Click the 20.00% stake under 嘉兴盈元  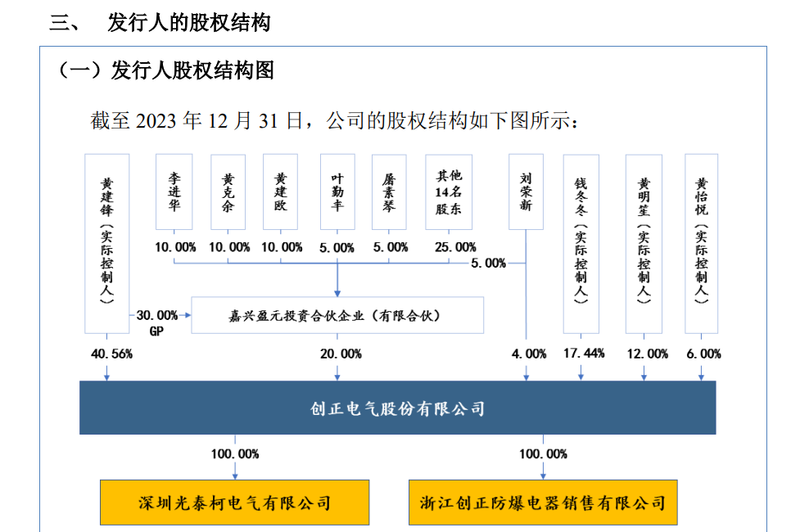click(x=341, y=354)
